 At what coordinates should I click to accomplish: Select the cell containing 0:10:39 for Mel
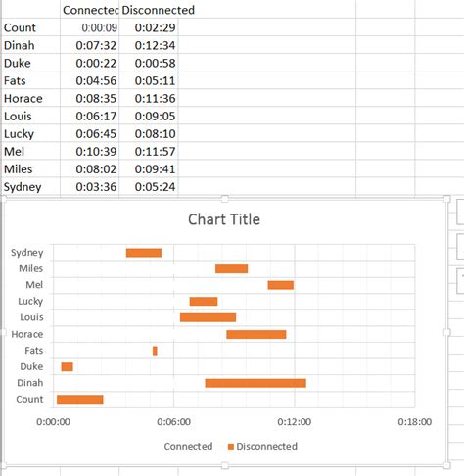click(x=90, y=151)
